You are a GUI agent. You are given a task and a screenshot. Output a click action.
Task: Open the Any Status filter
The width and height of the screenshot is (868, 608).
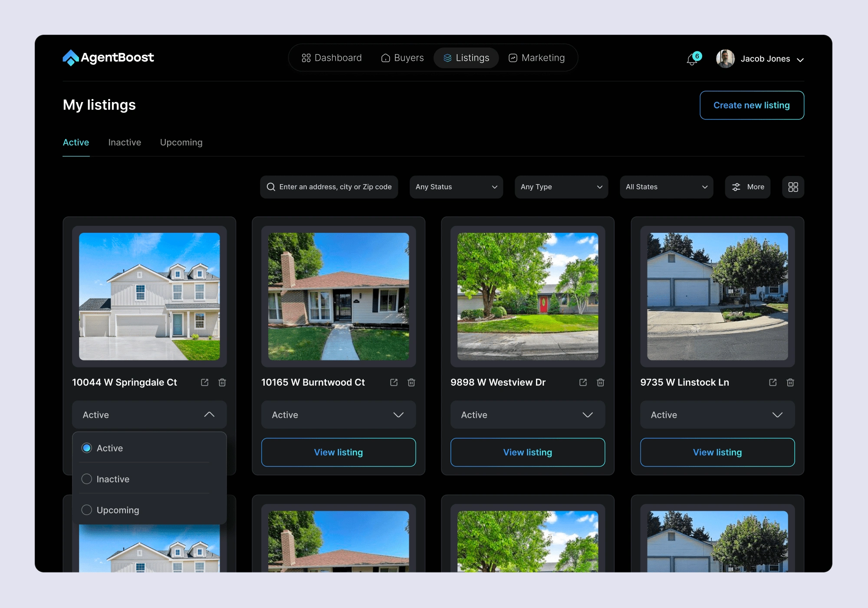pyautogui.click(x=456, y=187)
